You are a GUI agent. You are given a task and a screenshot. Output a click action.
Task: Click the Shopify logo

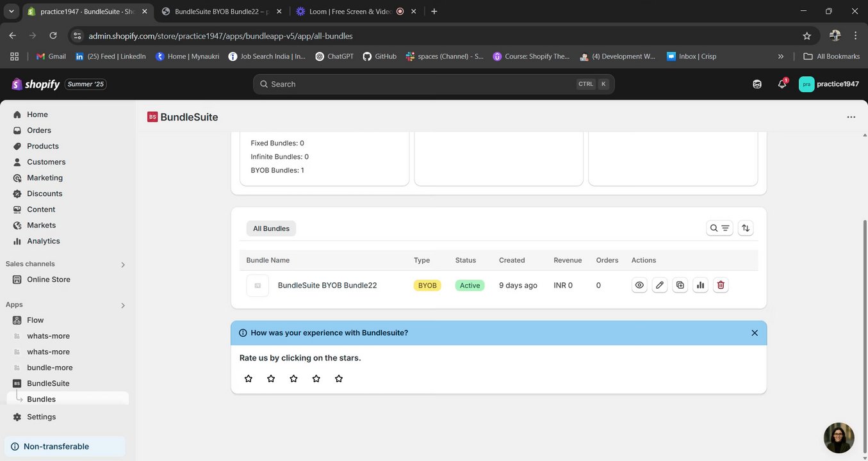coord(36,84)
